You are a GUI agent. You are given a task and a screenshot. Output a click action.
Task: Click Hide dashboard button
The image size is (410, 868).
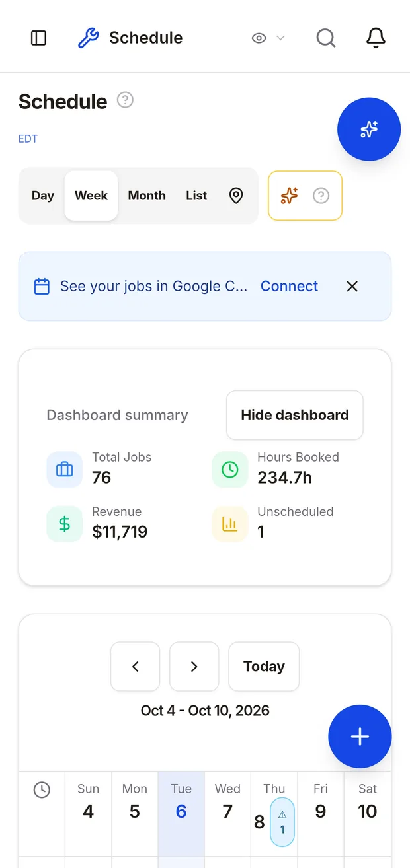295,415
